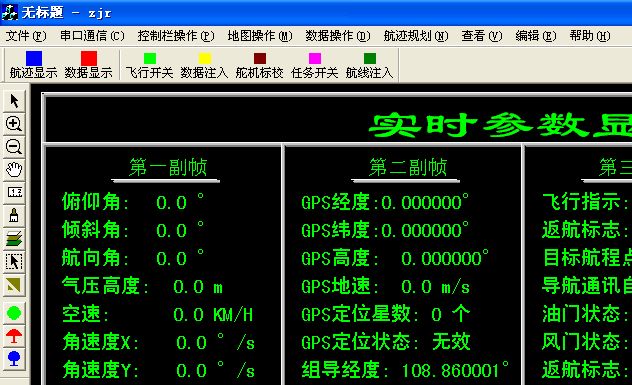Select the blue tree marker tool
The width and height of the screenshot is (632, 385).
click(14, 358)
